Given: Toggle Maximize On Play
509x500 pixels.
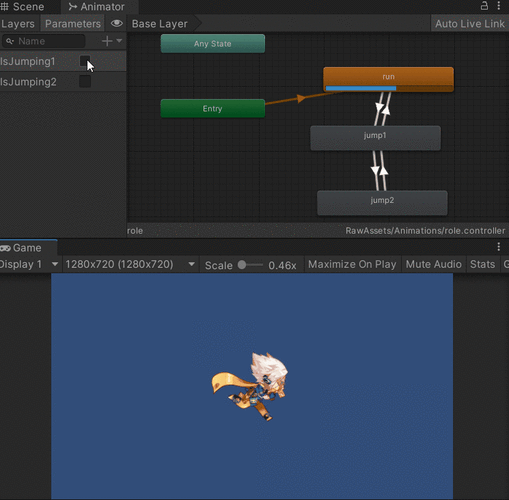Looking at the screenshot, I should tap(352, 264).
